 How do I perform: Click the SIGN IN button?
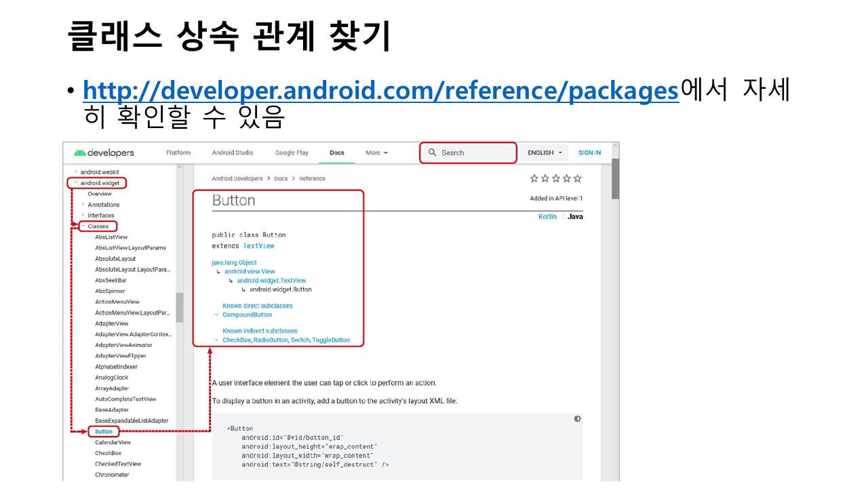(589, 152)
